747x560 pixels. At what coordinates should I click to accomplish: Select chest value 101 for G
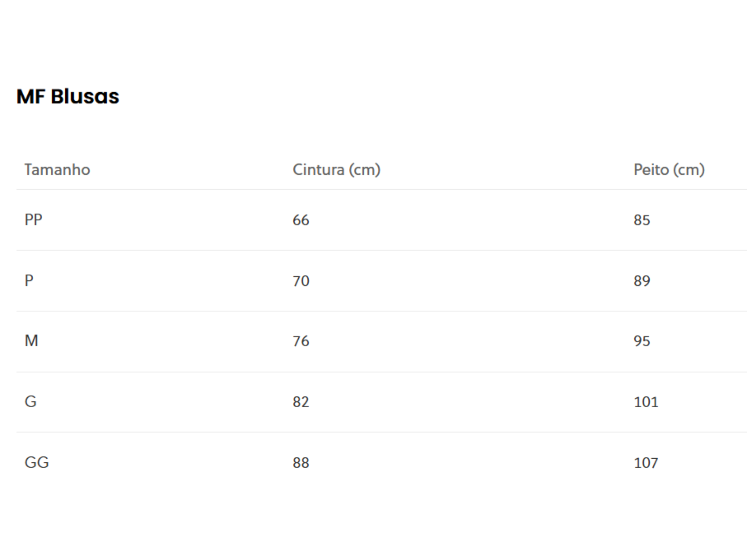coord(646,402)
